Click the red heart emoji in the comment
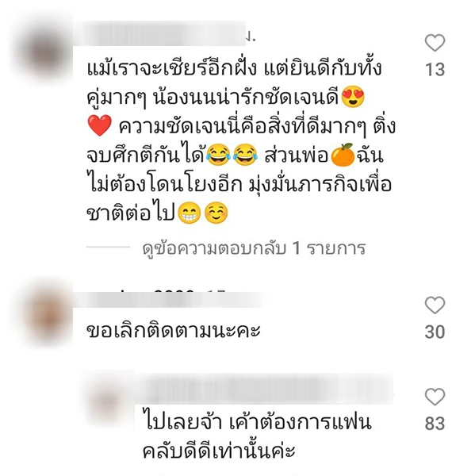The height and width of the screenshot is (476, 475). tap(100, 125)
